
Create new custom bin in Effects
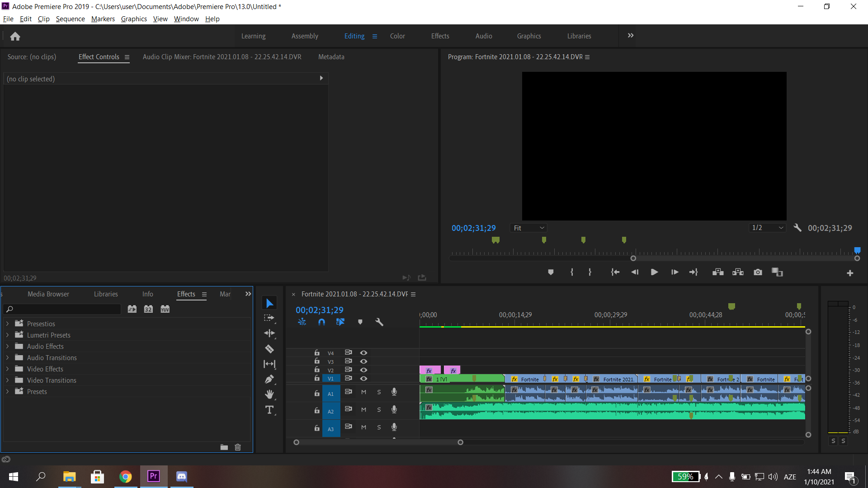[x=224, y=447]
